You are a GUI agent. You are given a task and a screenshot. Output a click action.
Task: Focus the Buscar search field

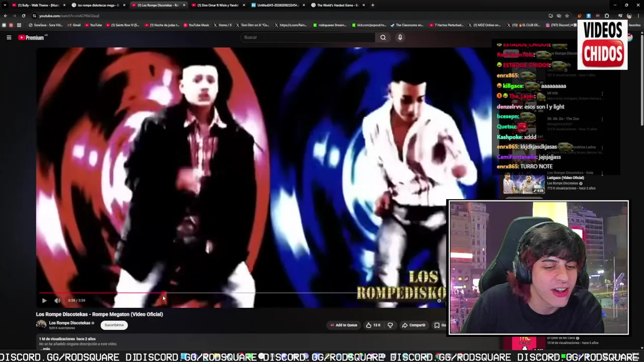308,37
